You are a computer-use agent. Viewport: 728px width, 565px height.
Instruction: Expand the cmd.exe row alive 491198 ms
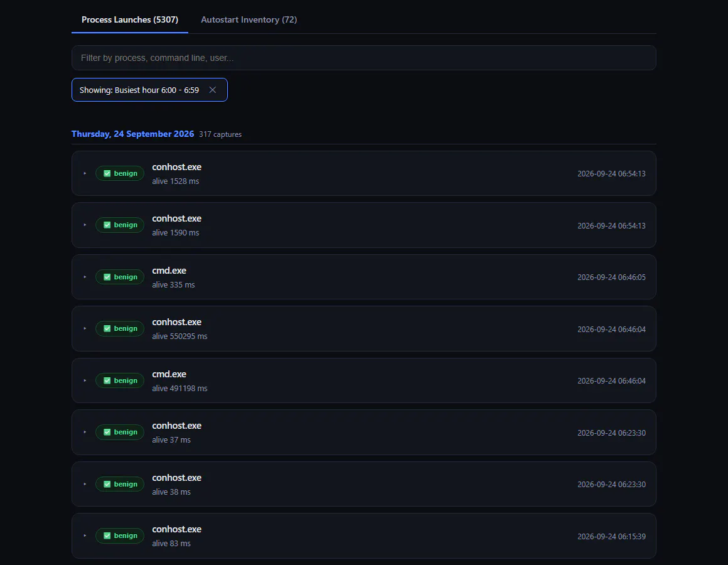click(x=85, y=380)
